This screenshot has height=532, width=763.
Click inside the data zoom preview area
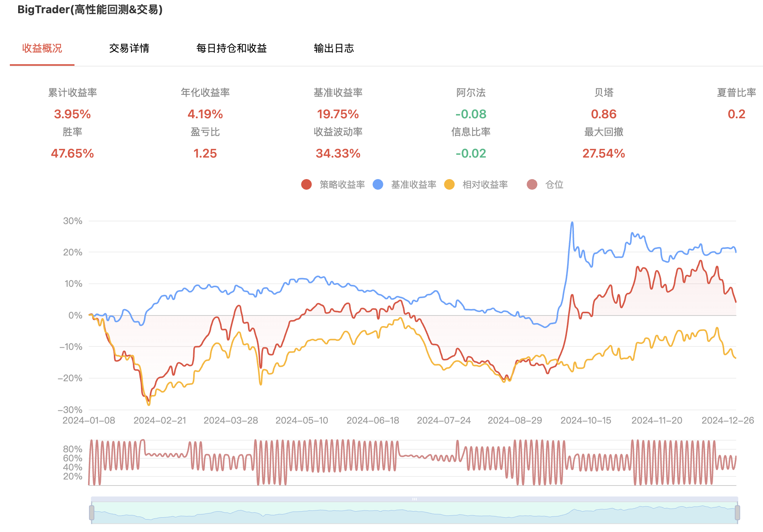tap(414, 513)
